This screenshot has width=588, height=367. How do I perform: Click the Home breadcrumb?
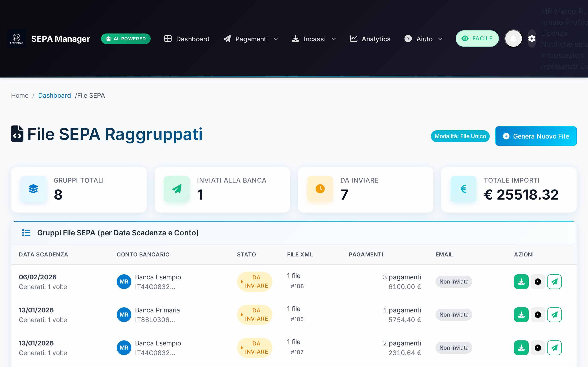point(20,95)
